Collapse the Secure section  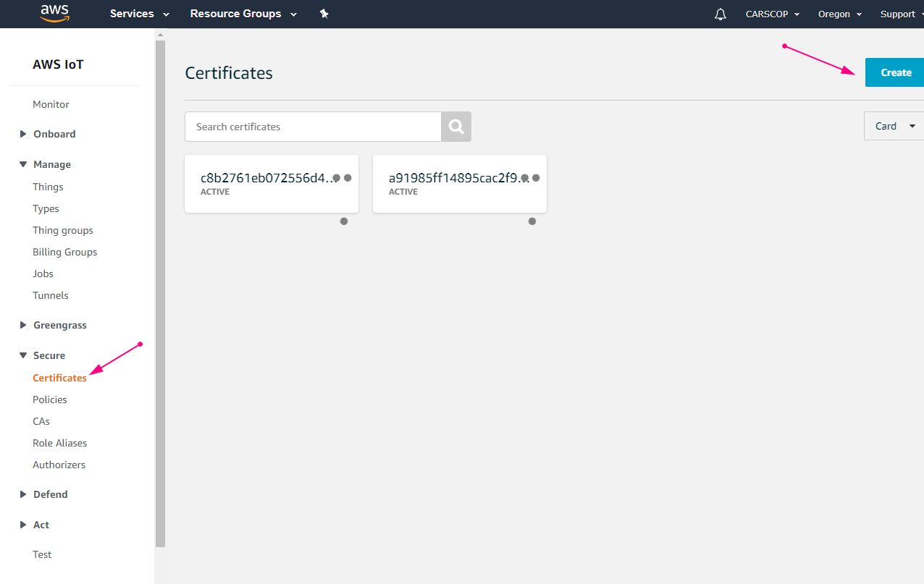[42, 355]
